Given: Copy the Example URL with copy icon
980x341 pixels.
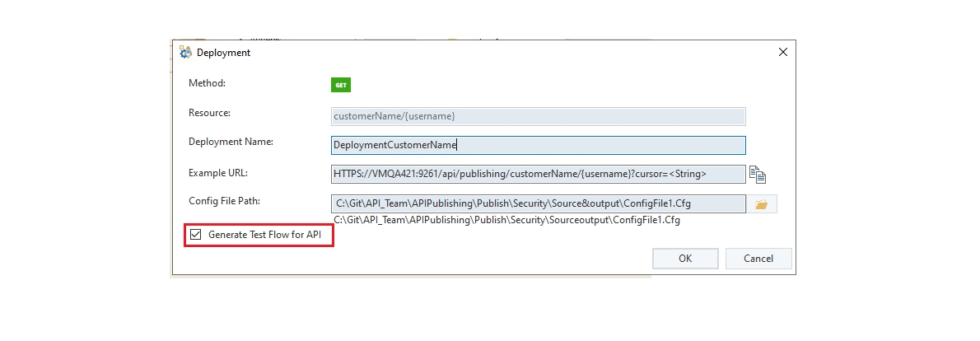Looking at the screenshot, I should pos(758,175).
